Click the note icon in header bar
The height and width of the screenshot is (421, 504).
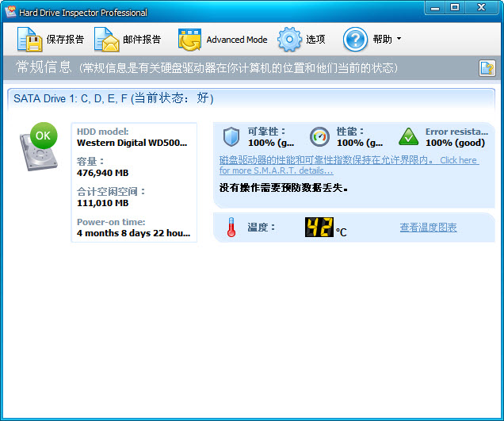pos(487,68)
